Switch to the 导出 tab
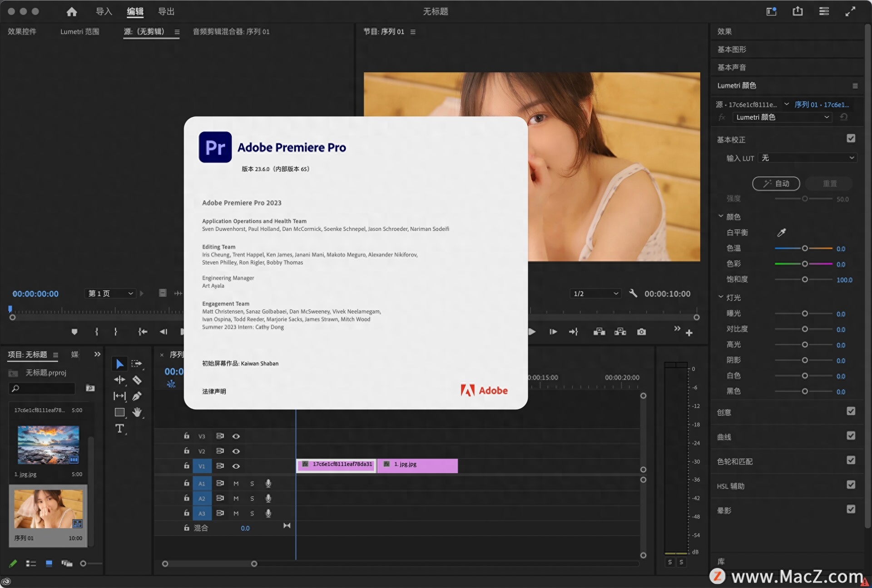Image resolution: width=872 pixels, height=588 pixels. tap(166, 11)
